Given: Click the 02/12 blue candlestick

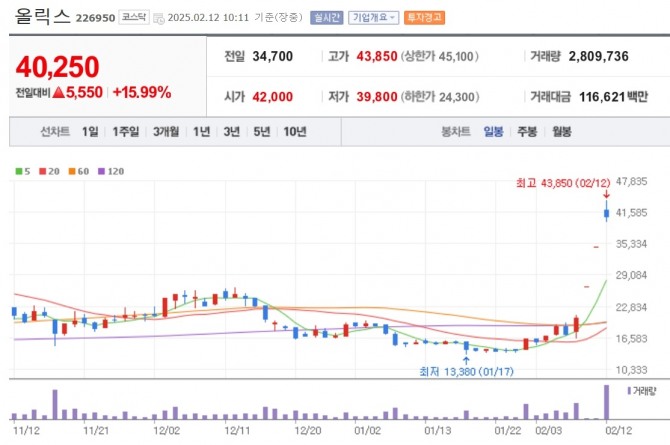Looking at the screenshot, I should (x=606, y=213).
